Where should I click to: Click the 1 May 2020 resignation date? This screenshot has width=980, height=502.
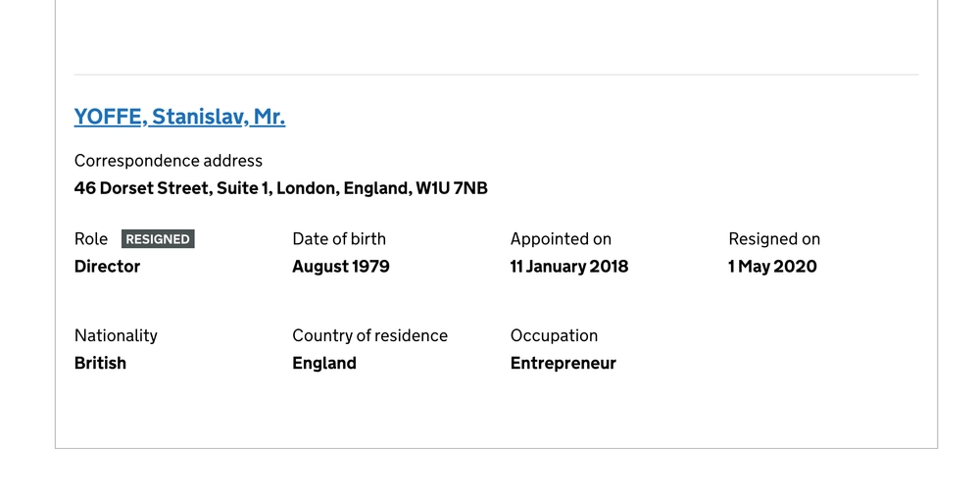(772, 267)
